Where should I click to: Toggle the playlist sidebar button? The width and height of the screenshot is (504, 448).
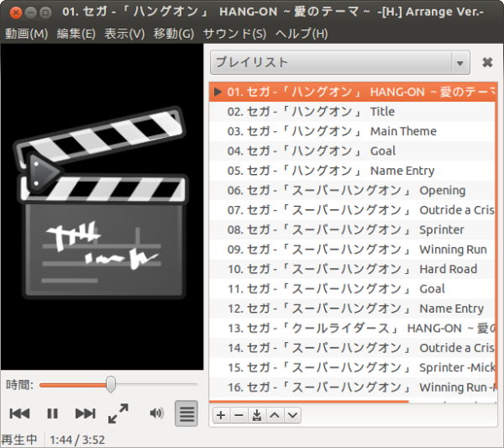(186, 414)
